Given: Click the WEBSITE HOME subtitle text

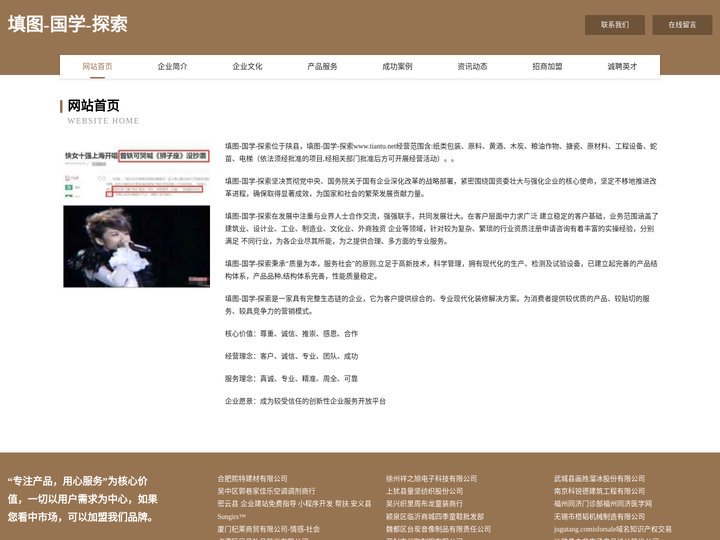Looking at the screenshot, I should click(x=103, y=121).
